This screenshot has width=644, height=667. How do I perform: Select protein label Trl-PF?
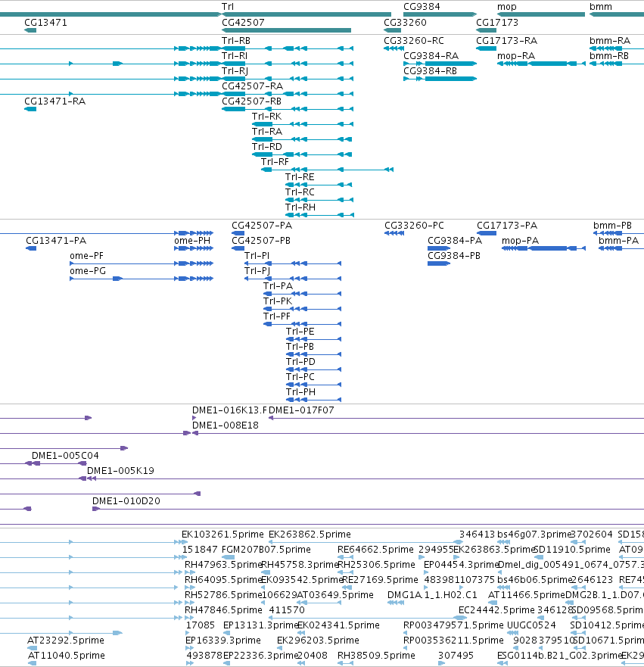tap(277, 316)
